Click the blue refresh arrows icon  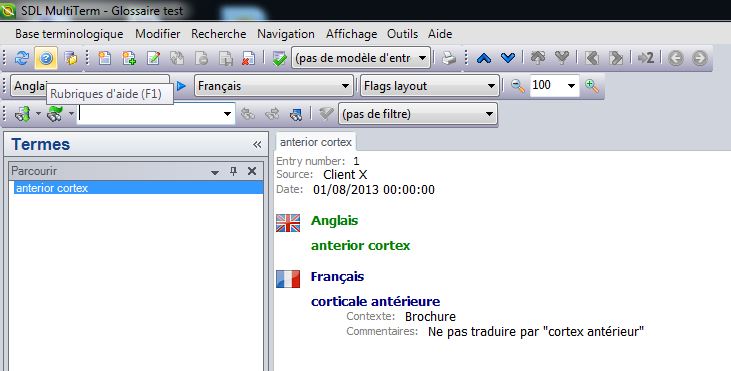[x=21, y=58]
